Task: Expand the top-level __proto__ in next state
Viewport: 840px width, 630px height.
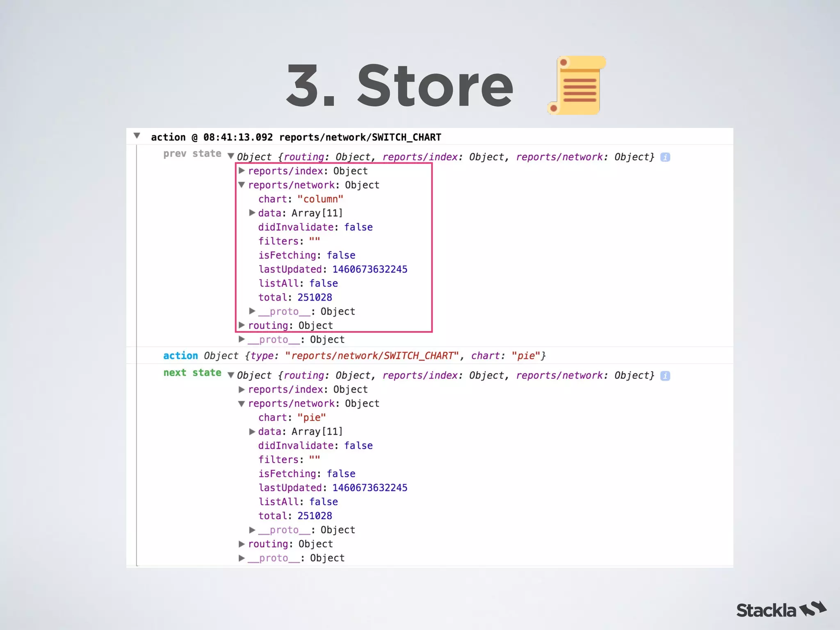Action: tap(242, 558)
